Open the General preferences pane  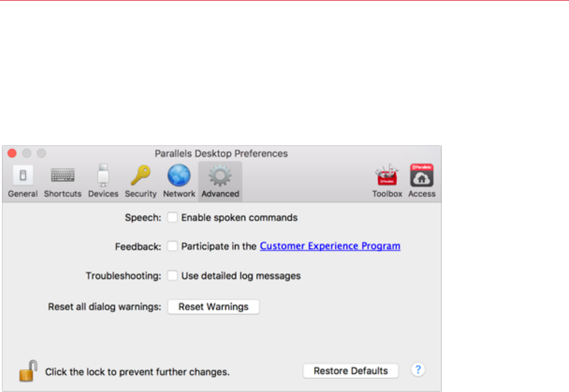click(23, 181)
